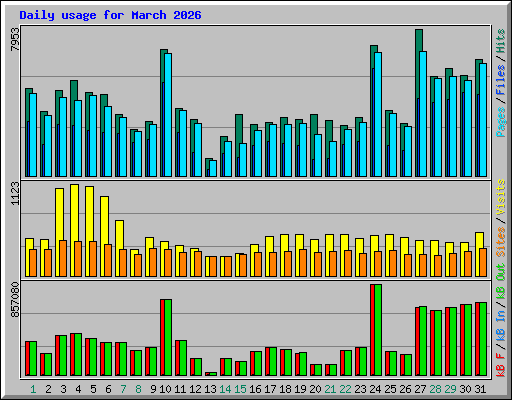Screen dimensions: 512x400
Task: Click day 11 on the x-axis
Action: (180, 389)
